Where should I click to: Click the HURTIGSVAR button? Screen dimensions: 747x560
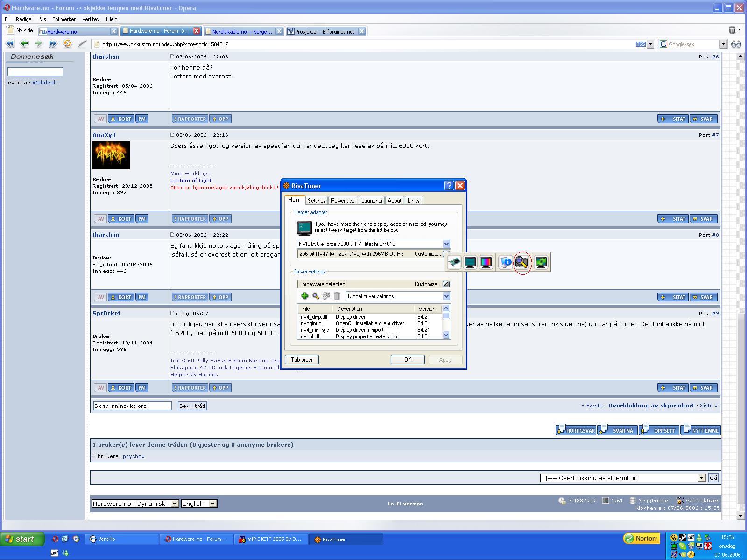pyautogui.click(x=576, y=430)
